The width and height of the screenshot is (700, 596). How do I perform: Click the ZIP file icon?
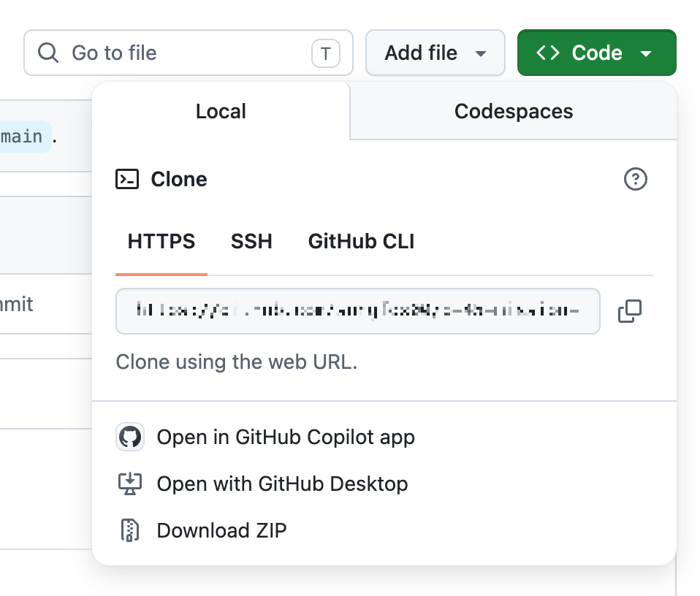click(130, 530)
